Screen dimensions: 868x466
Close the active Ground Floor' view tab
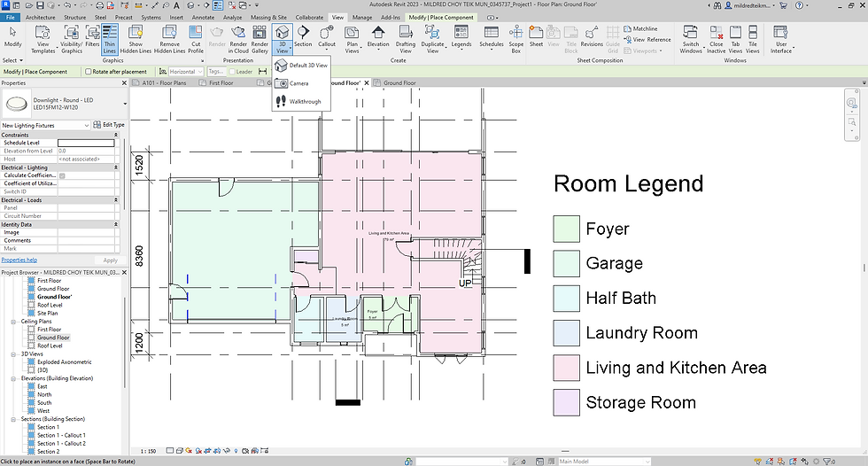(x=367, y=83)
